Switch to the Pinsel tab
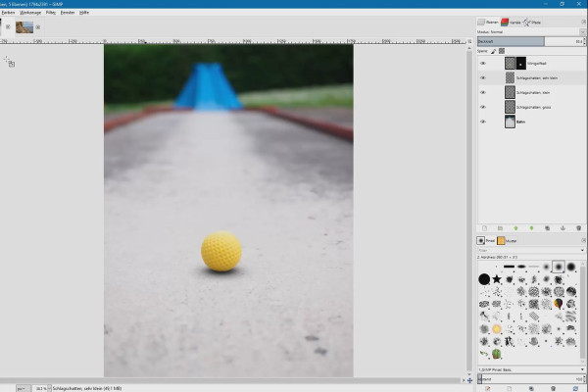 486,240
